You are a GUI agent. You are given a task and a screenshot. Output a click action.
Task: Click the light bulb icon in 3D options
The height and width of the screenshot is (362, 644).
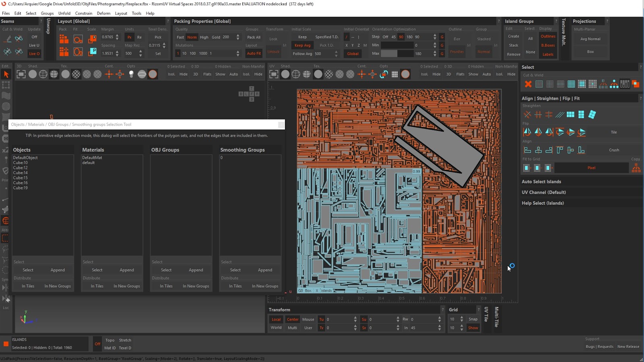(131, 74)
